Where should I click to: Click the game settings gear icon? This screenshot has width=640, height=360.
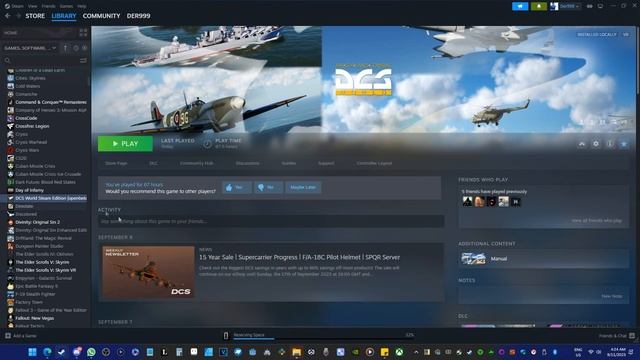tap(596, 144)
